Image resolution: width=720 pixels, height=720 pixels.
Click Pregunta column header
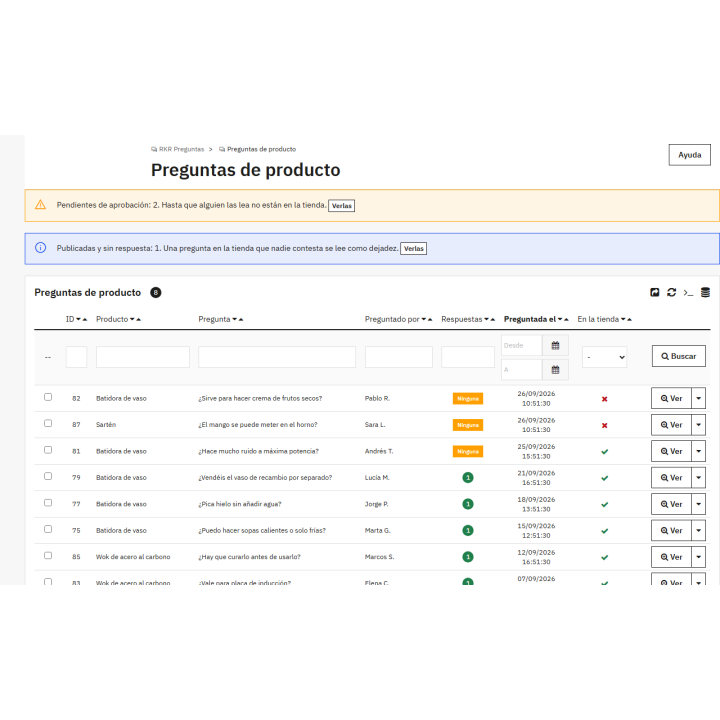click(214, 319)
